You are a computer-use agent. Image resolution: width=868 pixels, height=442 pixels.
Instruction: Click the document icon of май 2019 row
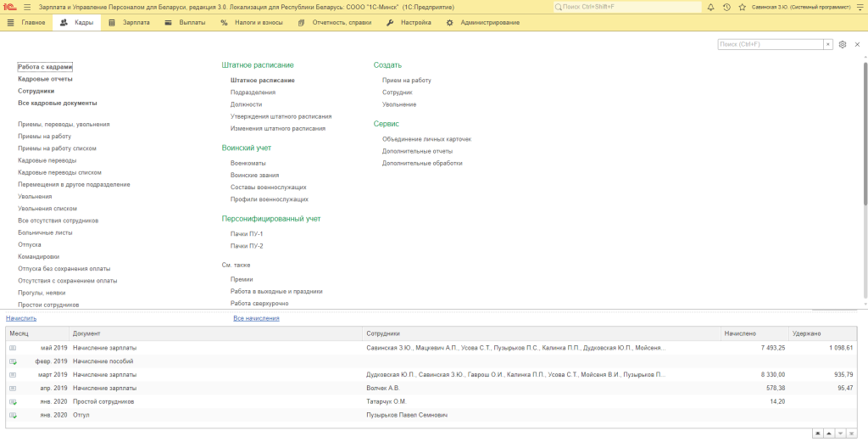click(13, 348)
